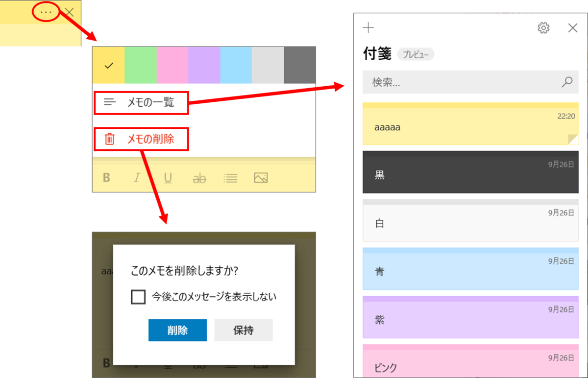This screenshot has width=588, height=378.
Task: Toggle bullet list in note toolbar
Action: 230,178
